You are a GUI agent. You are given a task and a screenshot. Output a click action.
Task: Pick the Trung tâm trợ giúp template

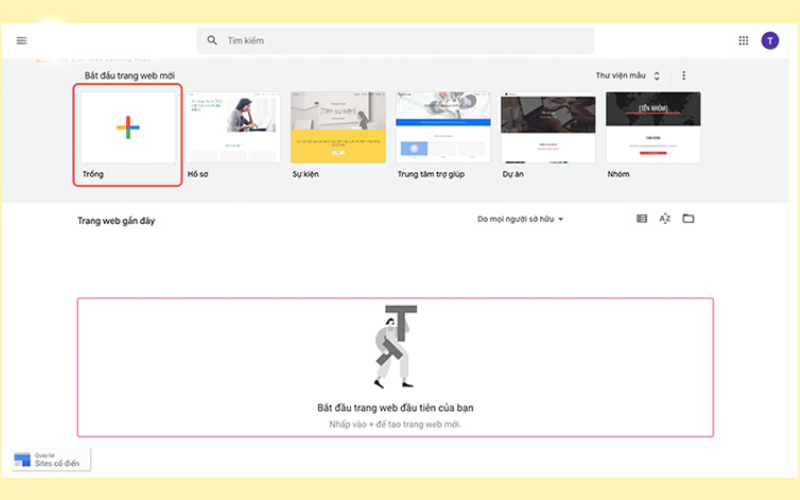(x=443, y=128)
